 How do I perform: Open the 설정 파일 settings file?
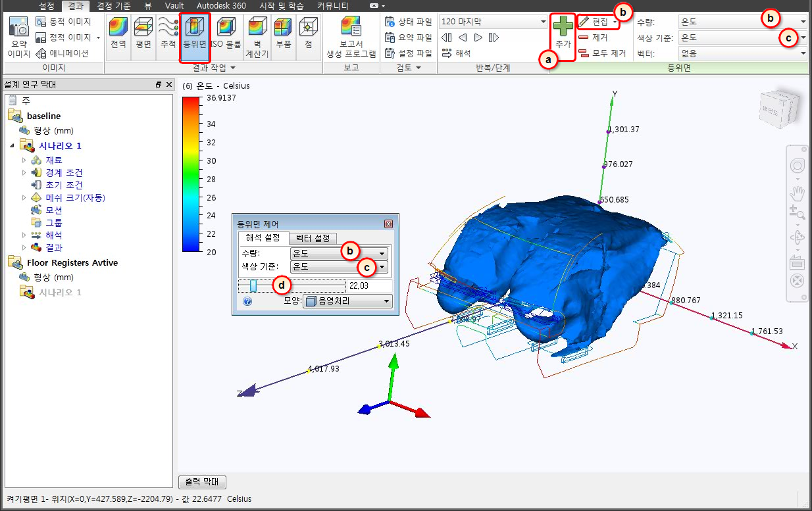(409, 53)
